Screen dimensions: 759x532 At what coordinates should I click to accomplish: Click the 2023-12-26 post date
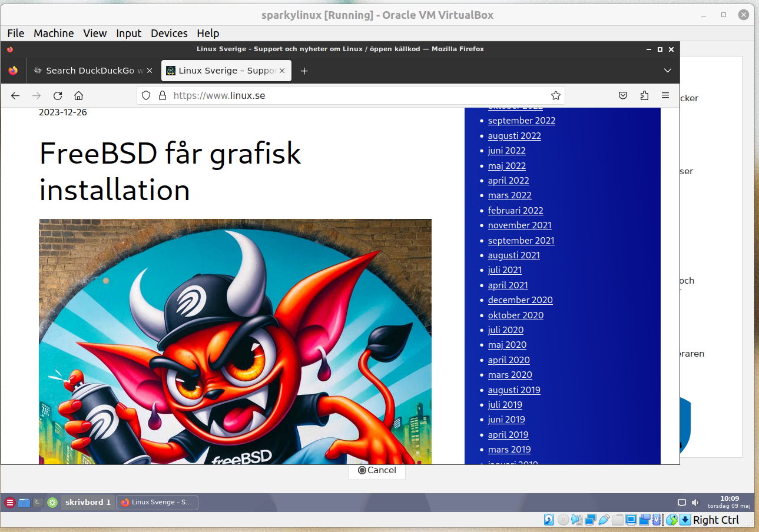click(x=63, y=112)
